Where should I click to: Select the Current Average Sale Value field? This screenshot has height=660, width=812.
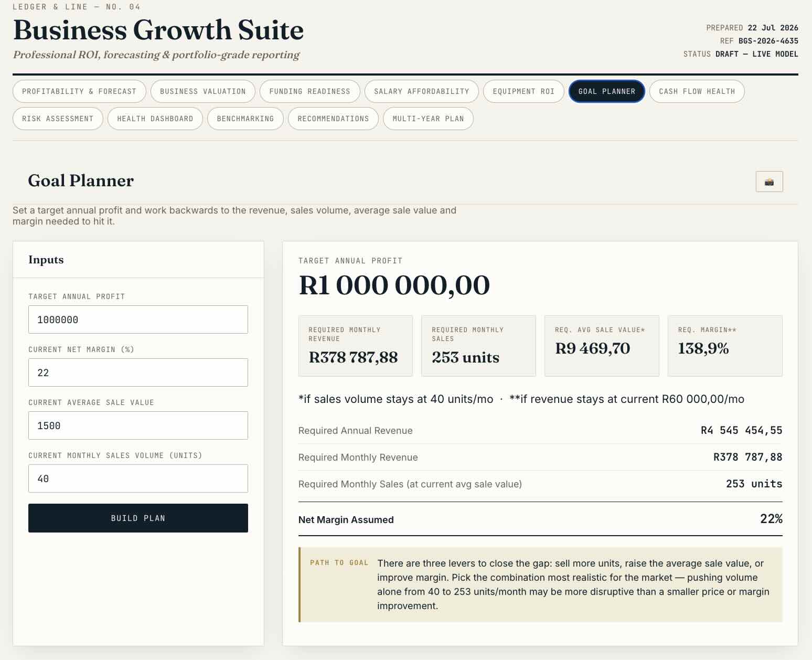point(138,425)
